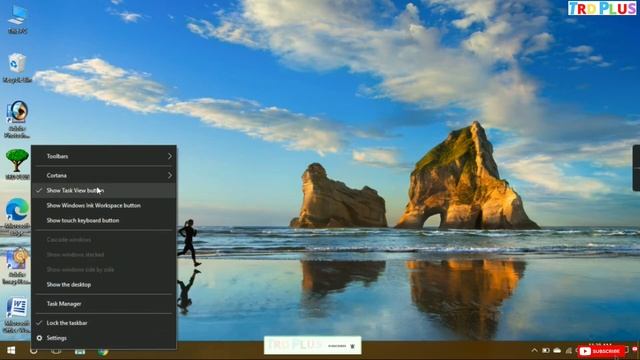640x360 pixels.
Task: Open the Windows Start button
Action: click(11, 351)
